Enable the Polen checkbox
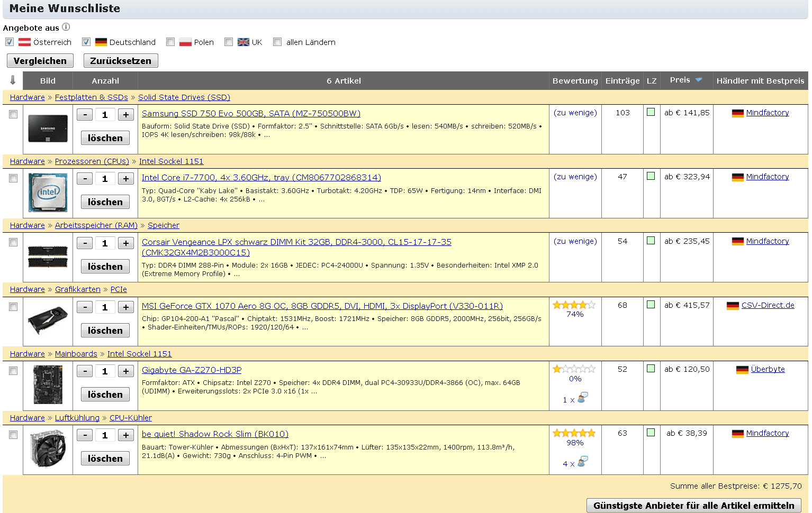812x513 pixels. [170, 42]
